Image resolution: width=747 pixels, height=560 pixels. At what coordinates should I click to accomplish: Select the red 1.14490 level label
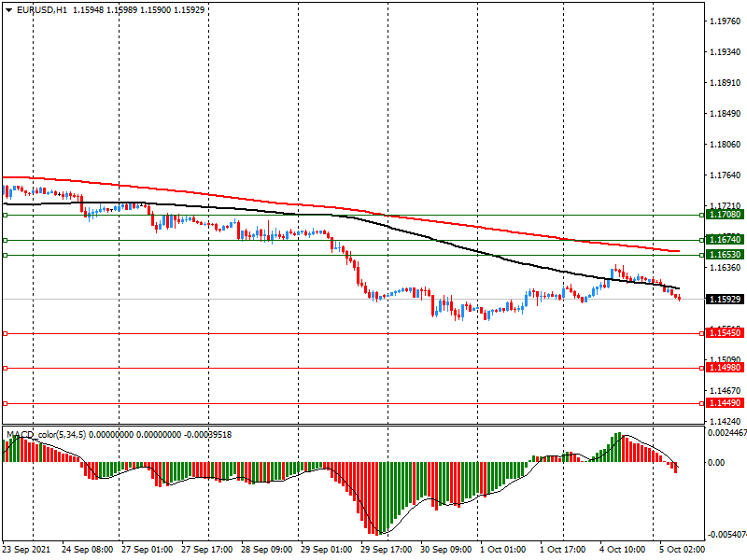(725, 403)
